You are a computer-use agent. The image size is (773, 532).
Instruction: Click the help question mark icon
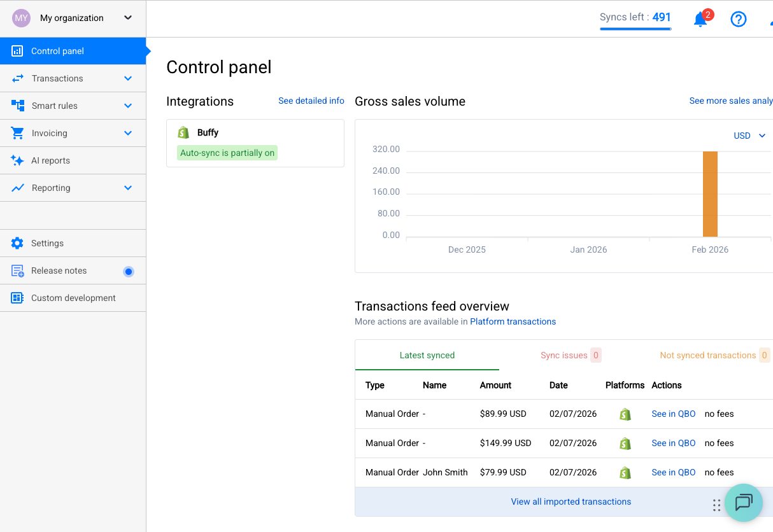coord(739,18)
